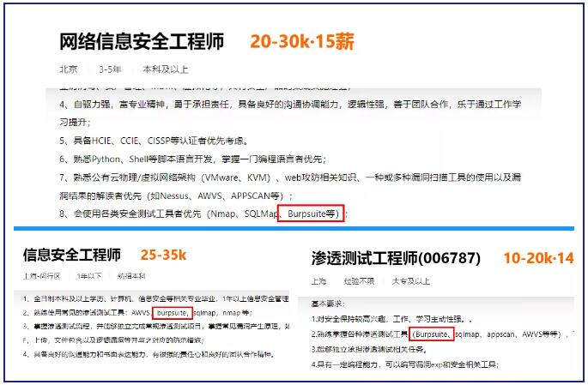Open the 信息安全工程师 job title

click(72, 255)
